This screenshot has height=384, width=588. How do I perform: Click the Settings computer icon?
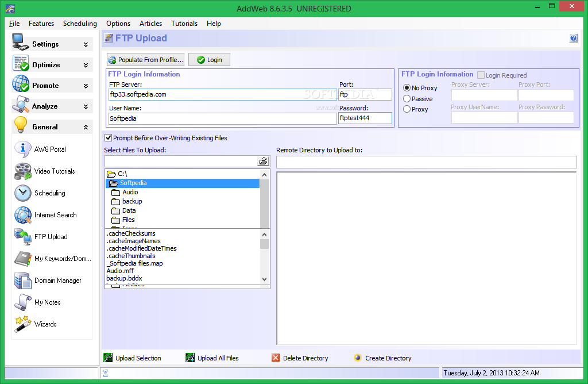20,43
